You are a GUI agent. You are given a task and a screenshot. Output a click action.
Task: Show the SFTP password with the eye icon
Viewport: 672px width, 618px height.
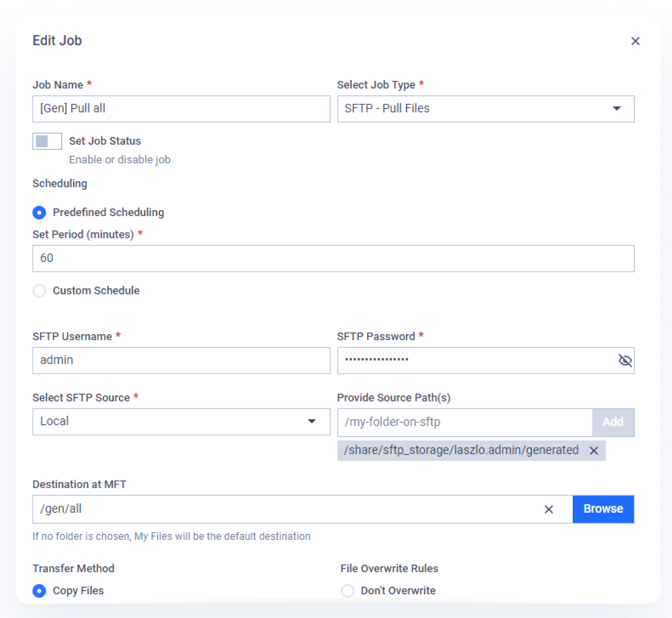point(625,360)
